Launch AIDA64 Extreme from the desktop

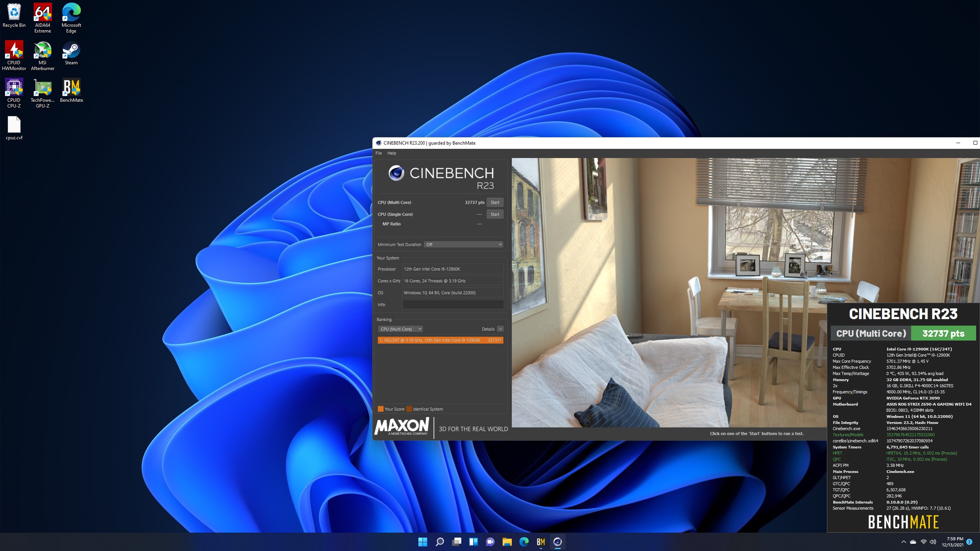[42, 13]
